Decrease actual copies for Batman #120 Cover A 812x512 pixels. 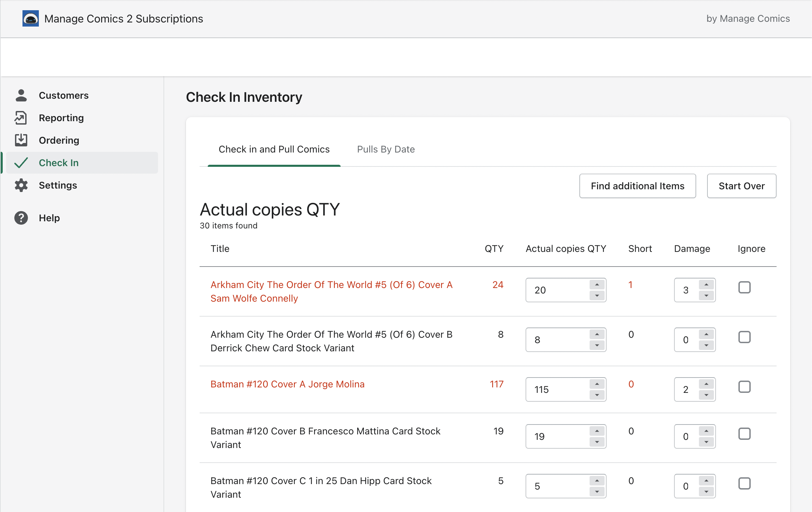coord(597,395)
